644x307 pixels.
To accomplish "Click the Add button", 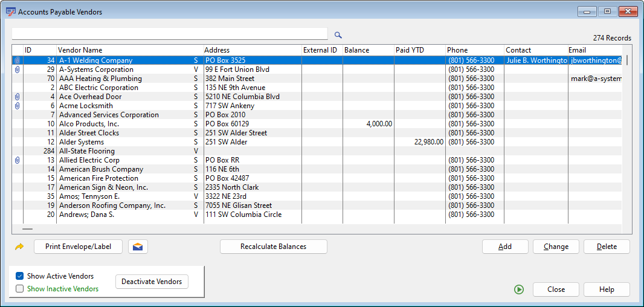I will click(505, 247).
